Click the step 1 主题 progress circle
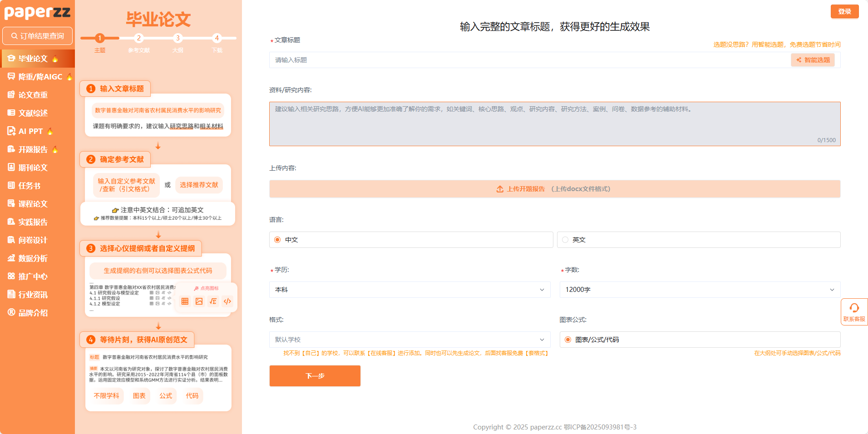 point(100,38)
